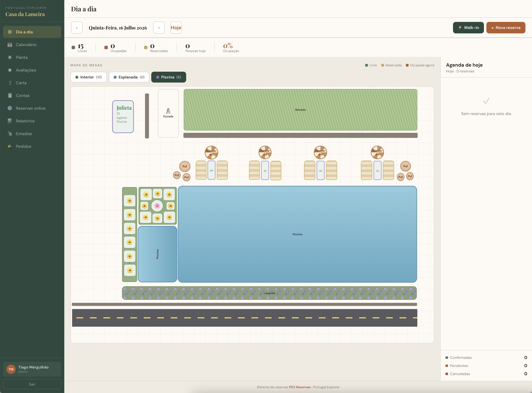
Task: Open the Avaliações star icon
Action: click(x=10, y=70)
